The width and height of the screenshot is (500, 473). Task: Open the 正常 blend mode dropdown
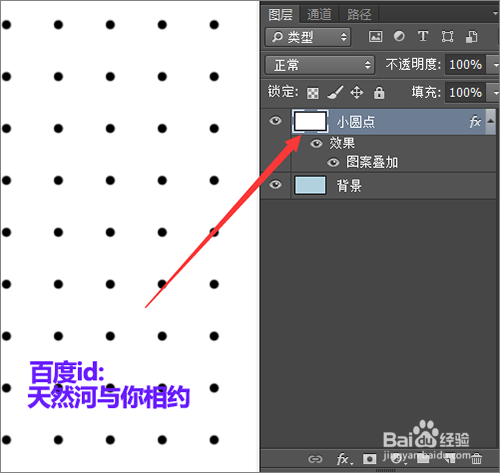click(x=320, y=65)
